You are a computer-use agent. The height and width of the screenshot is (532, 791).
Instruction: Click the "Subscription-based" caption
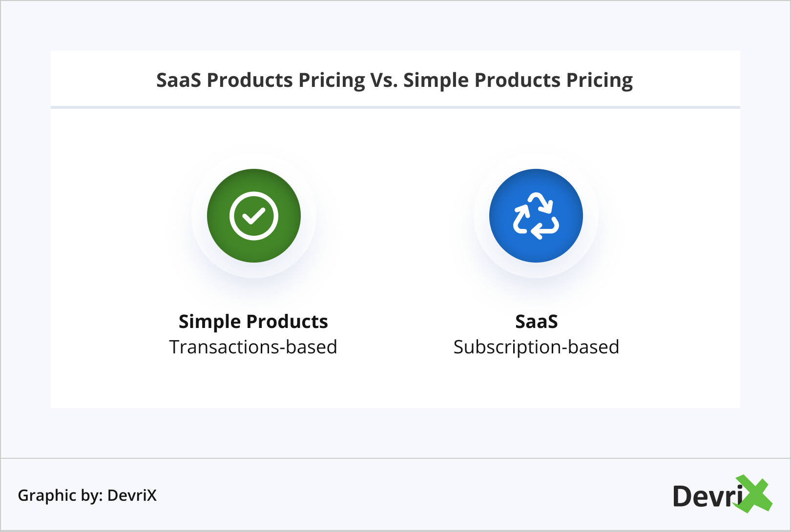coord(536,347)
